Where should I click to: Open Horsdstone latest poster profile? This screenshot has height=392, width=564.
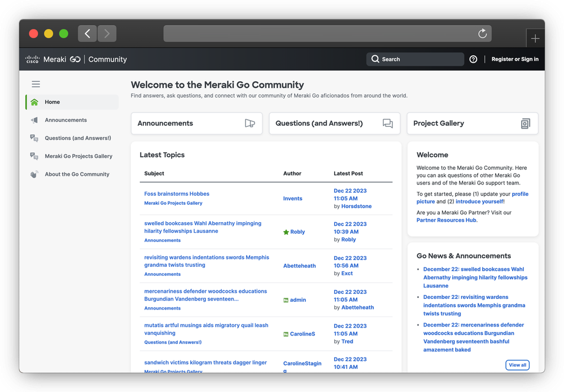pyautogui.click(x=356, y=206)
